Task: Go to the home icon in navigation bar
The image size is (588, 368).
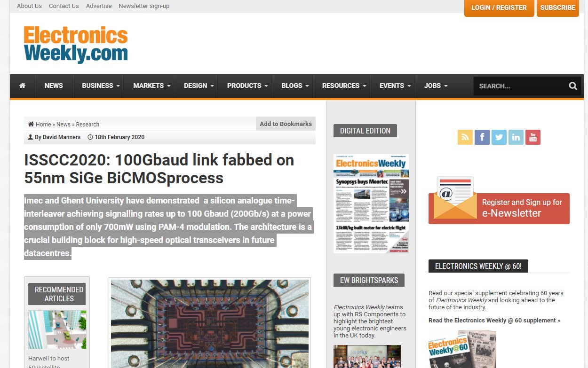Action: 23,86
